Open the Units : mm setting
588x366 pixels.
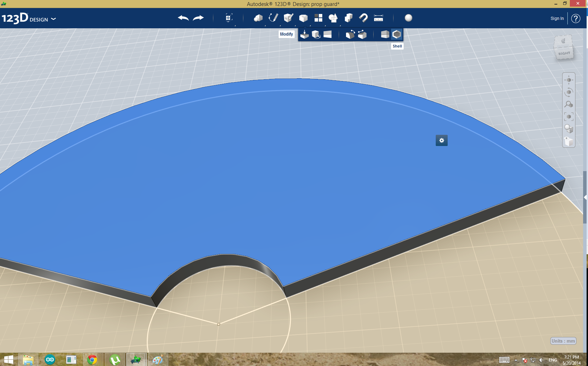563,341
